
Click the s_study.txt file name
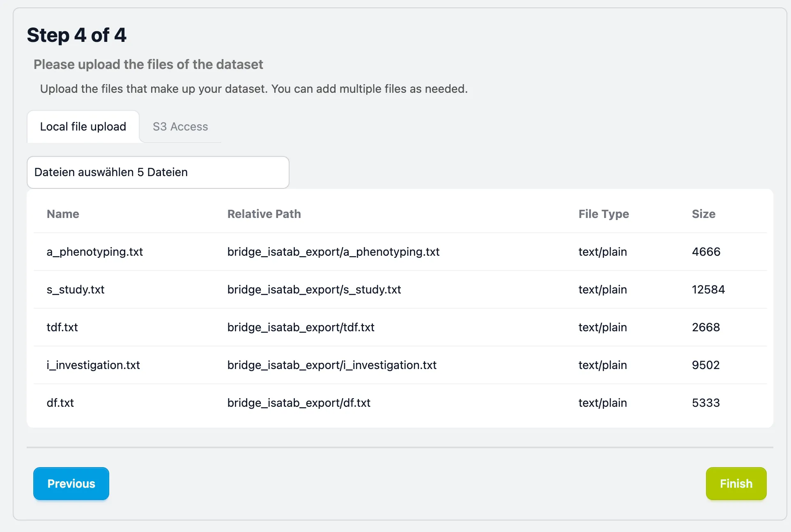pyautogui.click(x=76, y=289)
